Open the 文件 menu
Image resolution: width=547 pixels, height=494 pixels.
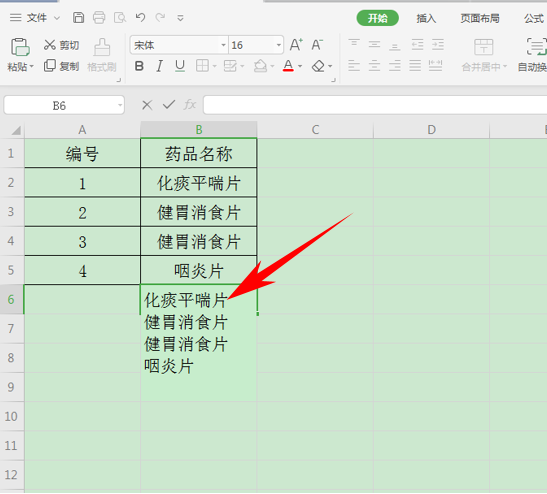pyautogui.click(x=36, y=17)
